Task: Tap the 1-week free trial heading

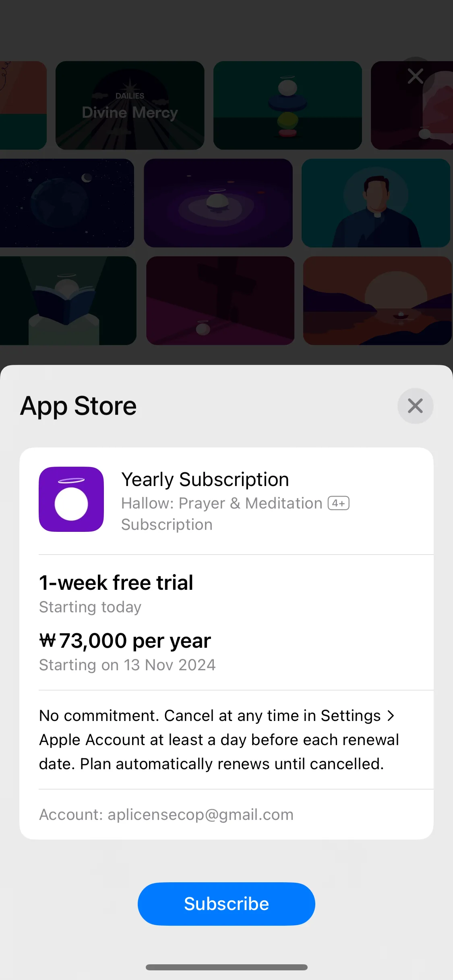Action: pyautogui.click(x=116, y=582)
